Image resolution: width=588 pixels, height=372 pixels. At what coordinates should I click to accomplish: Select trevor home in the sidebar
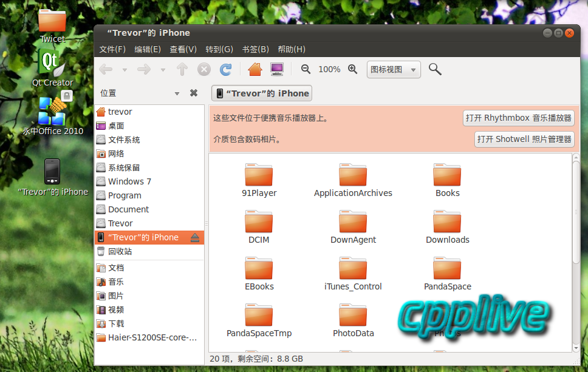(x=149, y=112)
